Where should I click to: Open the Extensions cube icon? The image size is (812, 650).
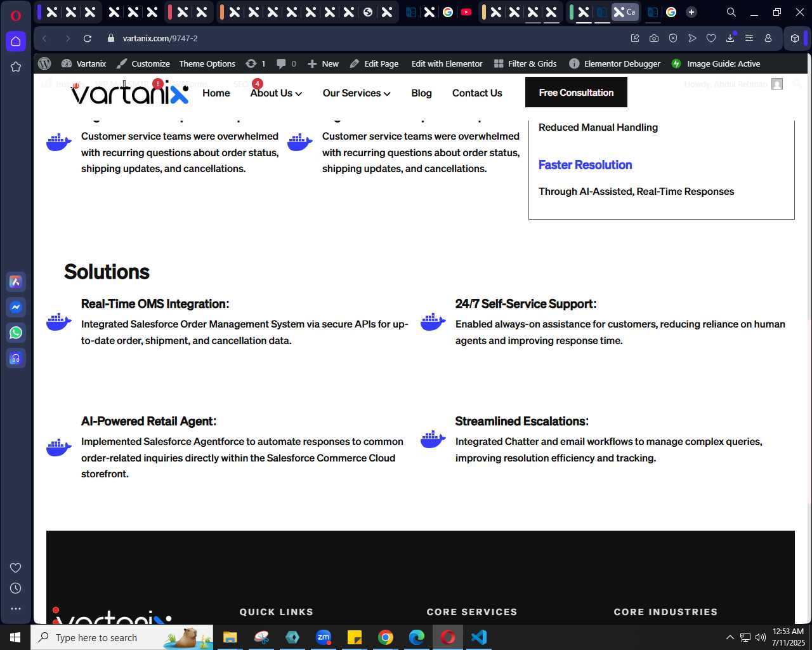coord(795,38)
